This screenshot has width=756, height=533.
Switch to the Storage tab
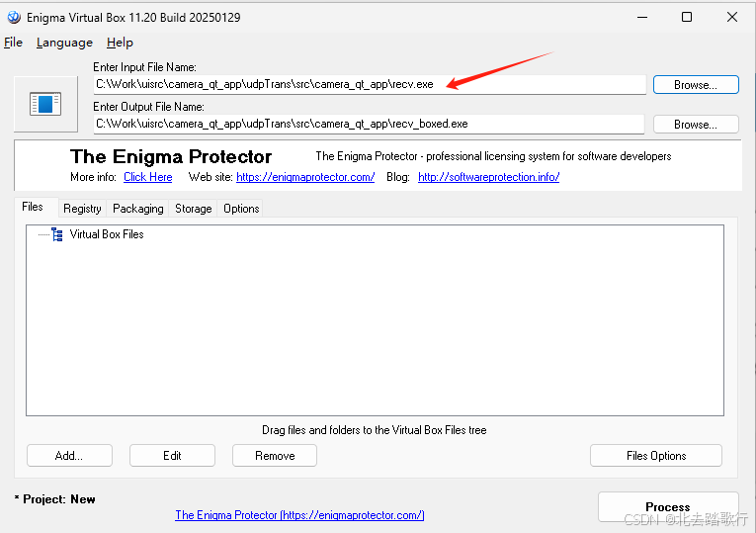[194, 209]
